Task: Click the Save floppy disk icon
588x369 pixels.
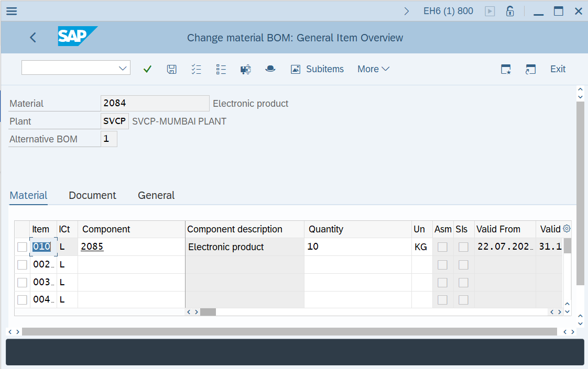Action: pos(171,69)
